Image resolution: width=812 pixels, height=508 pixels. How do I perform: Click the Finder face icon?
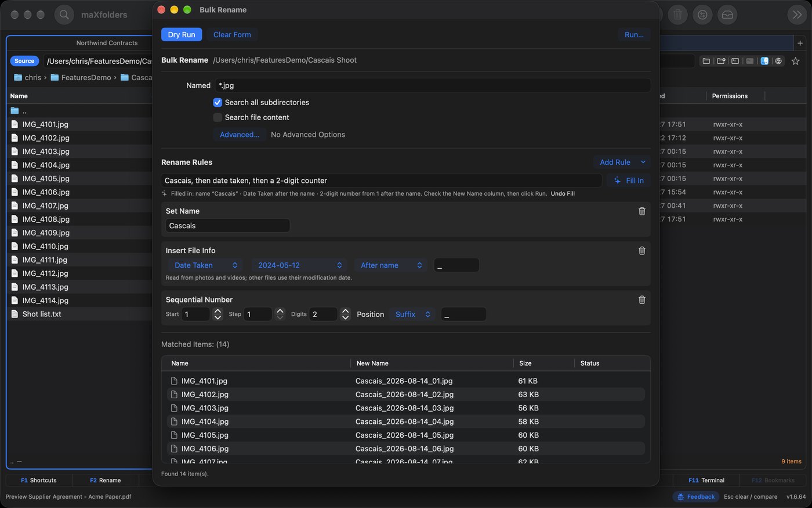click(x=764, y=61)
